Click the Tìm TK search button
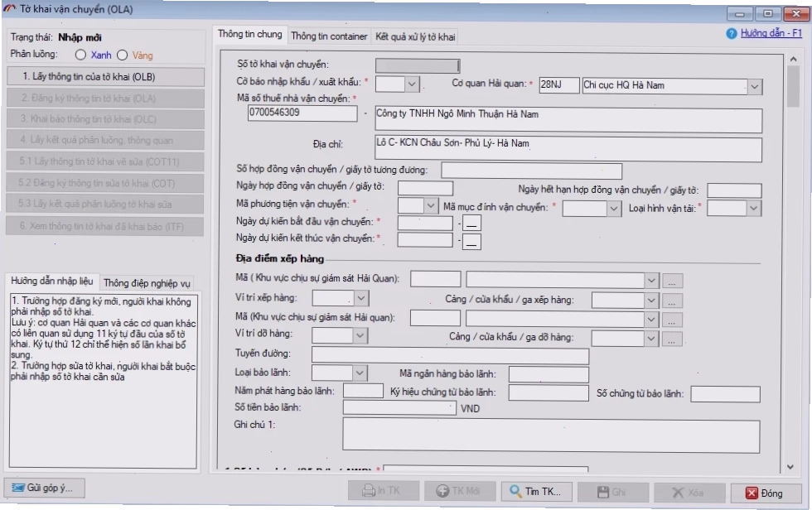This screenshot has width=812, height=510. pos(537,492)
